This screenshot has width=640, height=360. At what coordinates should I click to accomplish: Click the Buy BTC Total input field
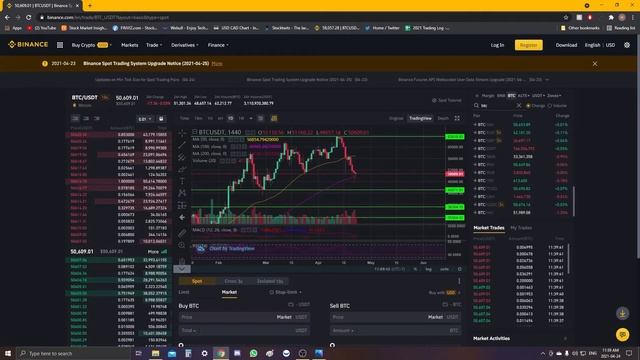(x=244, y=330)
